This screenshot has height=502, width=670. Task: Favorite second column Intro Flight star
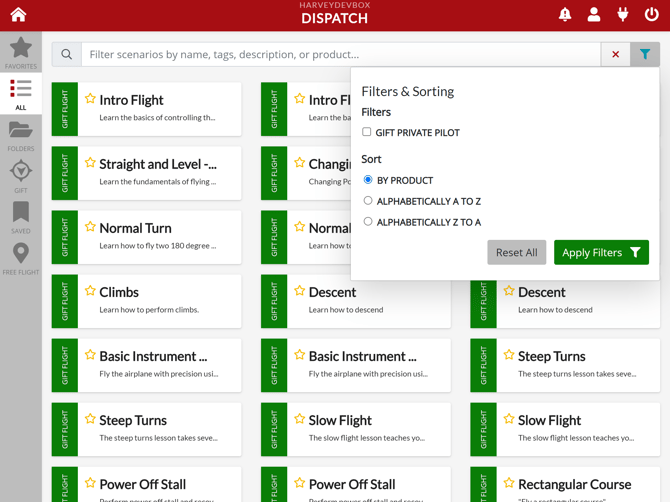300,99
